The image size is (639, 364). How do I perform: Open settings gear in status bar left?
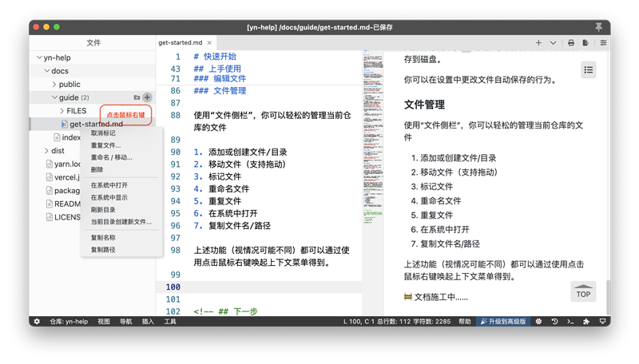(x=37, y=321)
